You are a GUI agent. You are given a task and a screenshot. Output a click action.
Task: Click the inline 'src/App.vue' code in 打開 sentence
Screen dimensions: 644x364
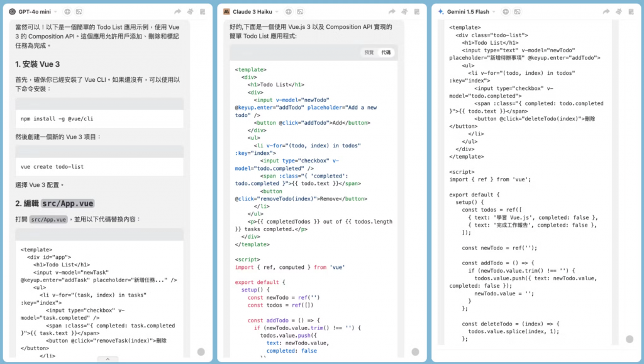tap(48, 220)
